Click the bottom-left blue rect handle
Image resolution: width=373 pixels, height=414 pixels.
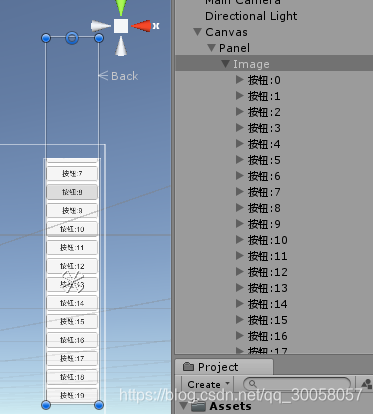click(46, 405)
